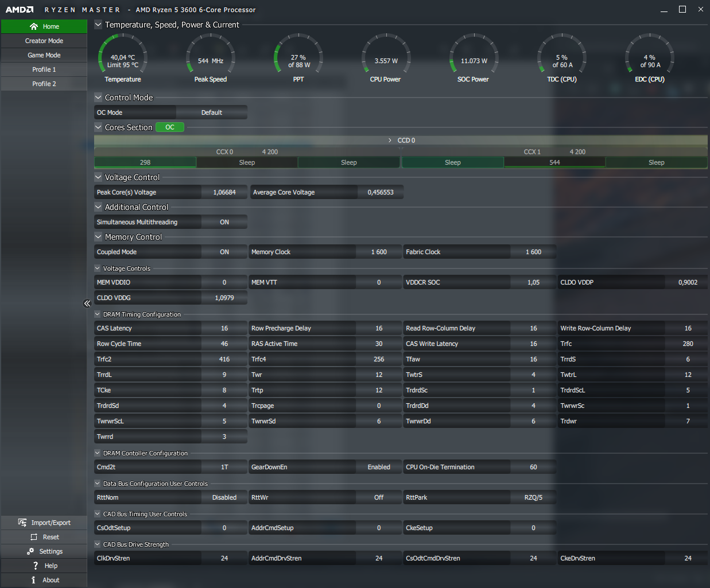
Task: Click Peak Core(s) Voltage value 1,06684
Action: (x=224, y=192)
